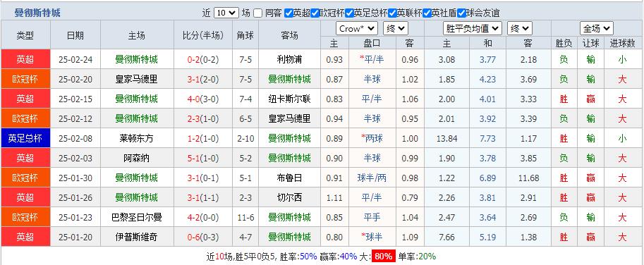The width and height of the screenshot is (644, 265).
Task: Open the 全场 dropdown
Action: click(x=596, y=29)
